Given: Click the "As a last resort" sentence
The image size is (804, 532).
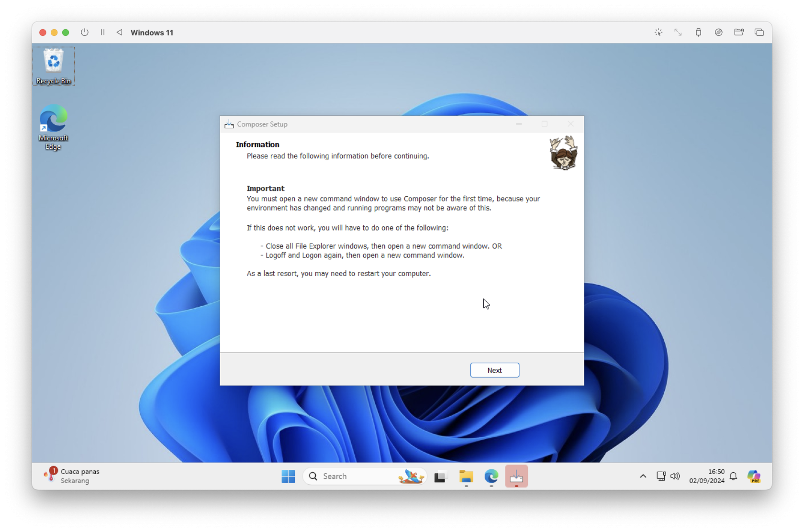Looking at the screenshot, I should (x=339, y=274).
